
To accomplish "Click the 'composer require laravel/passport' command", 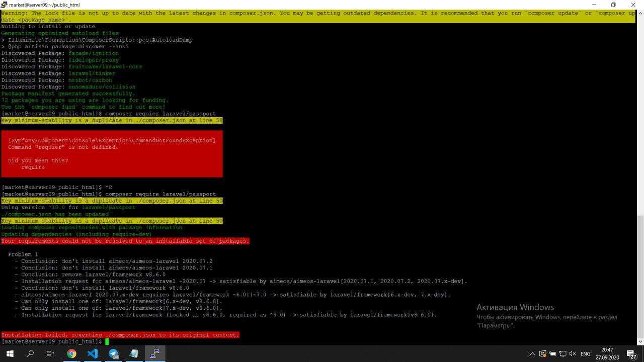I will point(160,194).
